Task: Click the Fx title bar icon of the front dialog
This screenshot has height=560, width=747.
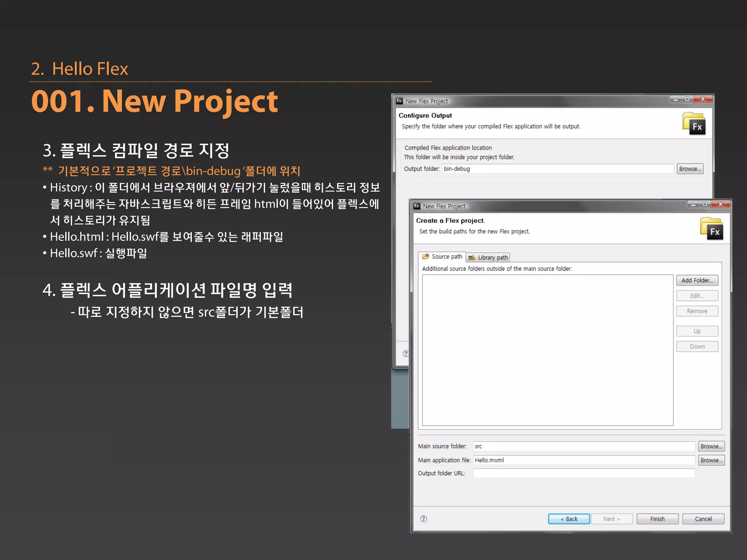Action: pyautogui.click(x=417, y=206)
